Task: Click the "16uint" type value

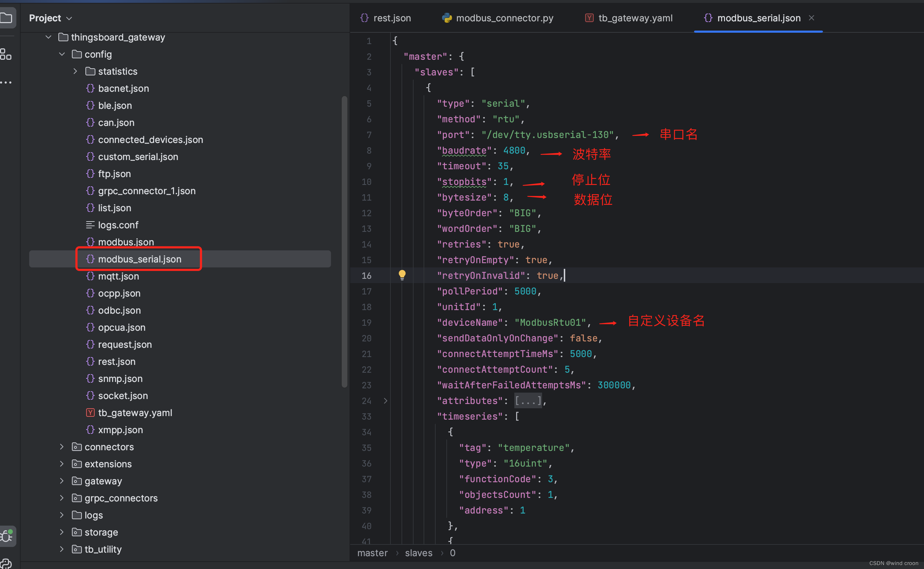Action: click(525, 463)
